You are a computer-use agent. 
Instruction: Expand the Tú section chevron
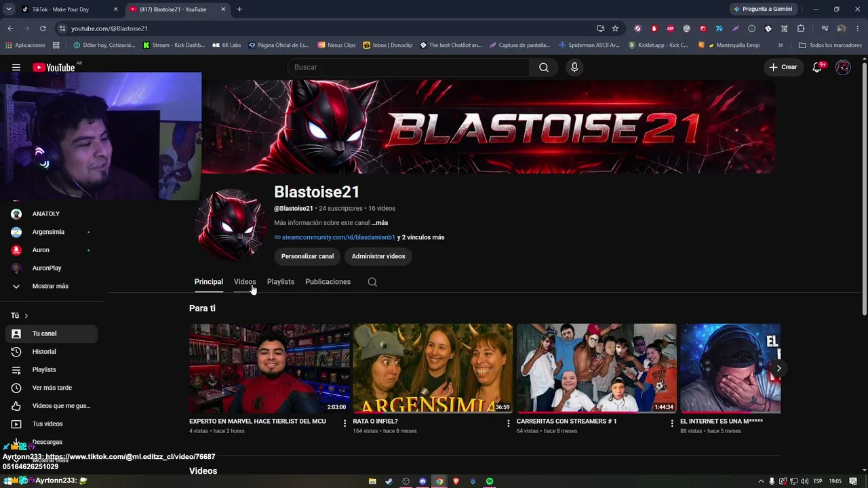26,316
